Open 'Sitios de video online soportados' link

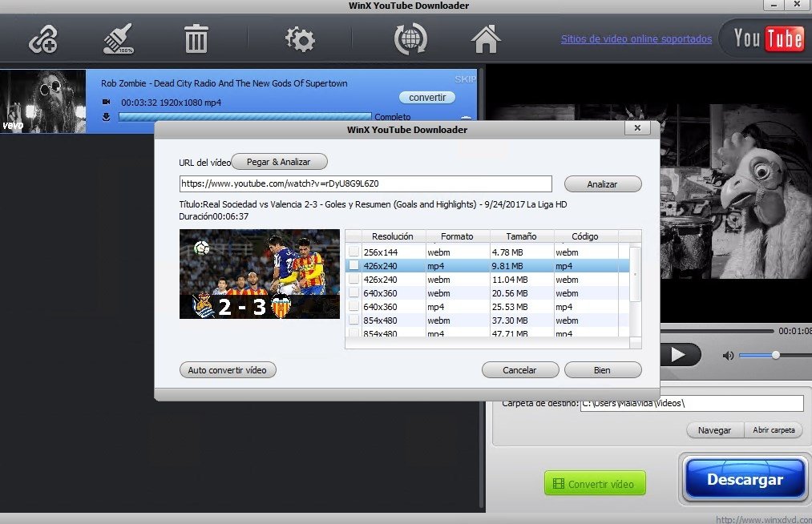[x=636, y=38]
